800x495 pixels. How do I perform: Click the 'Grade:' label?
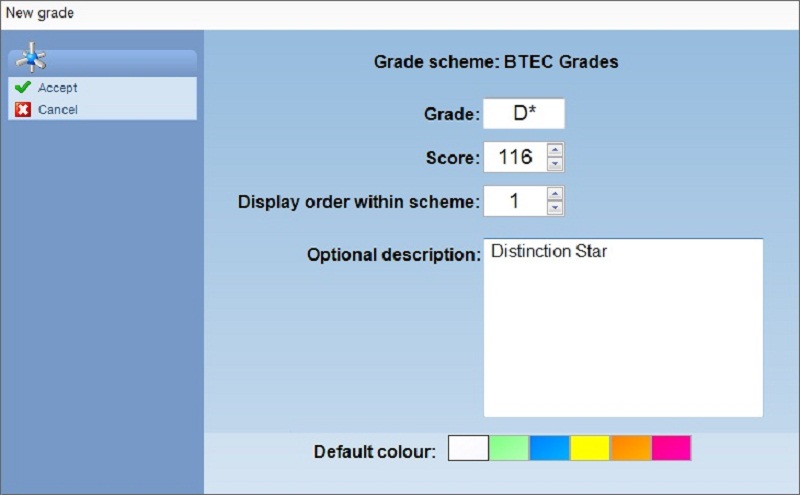[452, 114]
